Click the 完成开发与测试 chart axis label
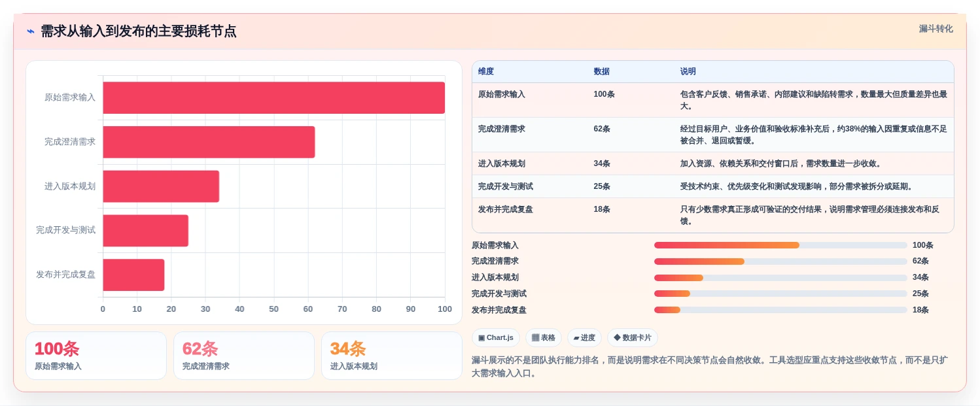Image resolution: width=980 pixels, height=406 pixels. tap(65, 230)
